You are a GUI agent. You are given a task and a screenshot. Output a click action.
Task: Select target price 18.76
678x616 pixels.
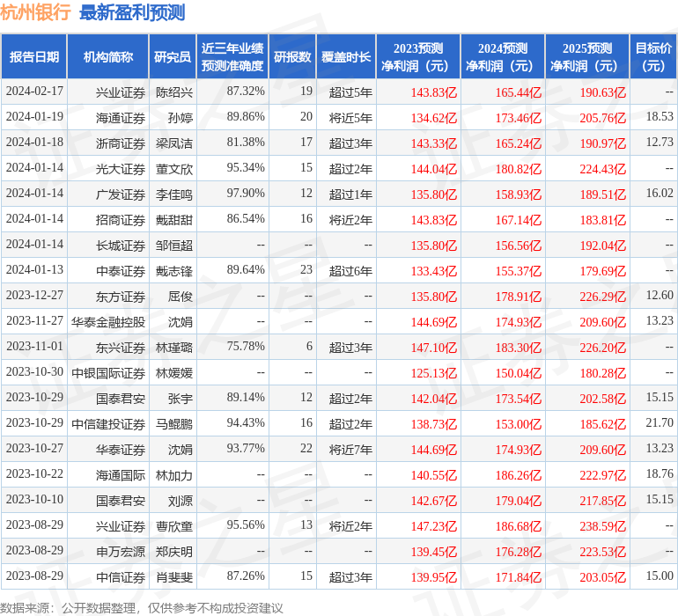click(x=660, y=473)
